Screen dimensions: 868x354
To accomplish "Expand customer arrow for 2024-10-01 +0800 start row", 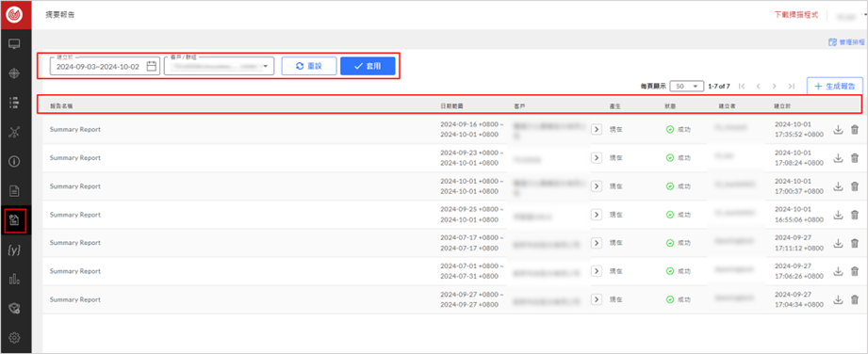I will [597, 186].
